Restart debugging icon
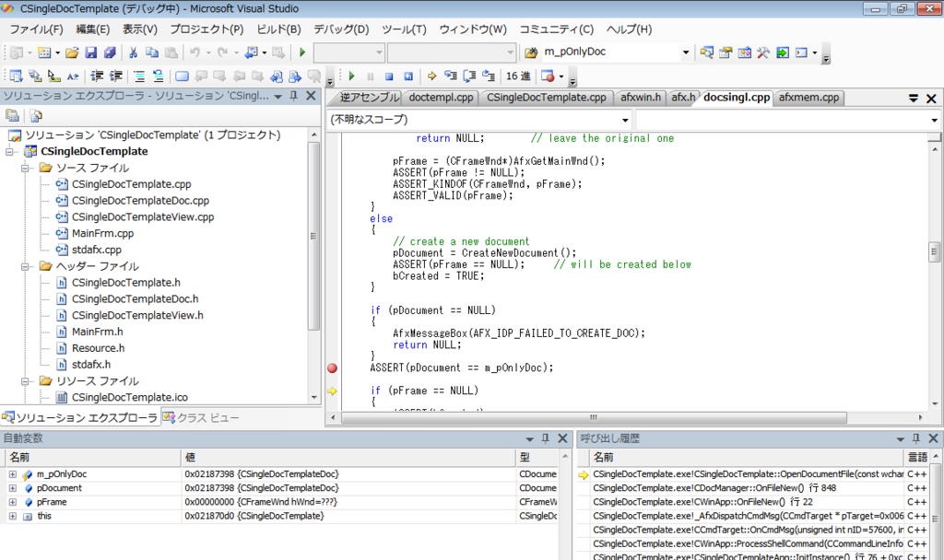 408,76
